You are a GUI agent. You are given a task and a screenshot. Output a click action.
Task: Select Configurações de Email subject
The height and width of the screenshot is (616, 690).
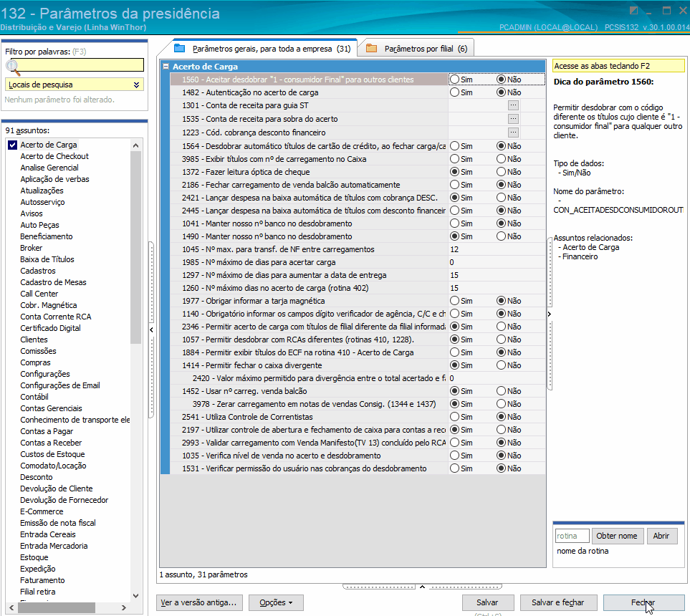(x=60, y=385)
